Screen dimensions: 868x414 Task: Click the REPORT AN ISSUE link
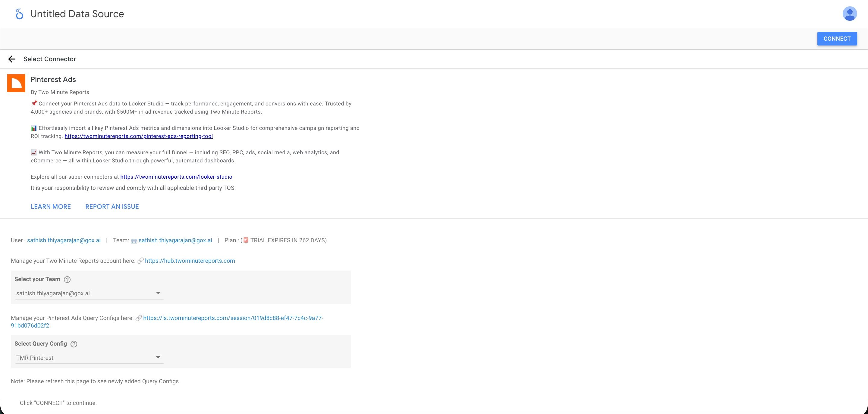tap(112, 206)
